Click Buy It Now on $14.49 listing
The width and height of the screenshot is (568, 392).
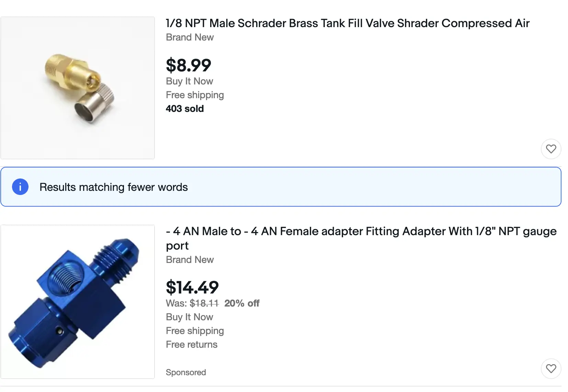pos(190,317)
